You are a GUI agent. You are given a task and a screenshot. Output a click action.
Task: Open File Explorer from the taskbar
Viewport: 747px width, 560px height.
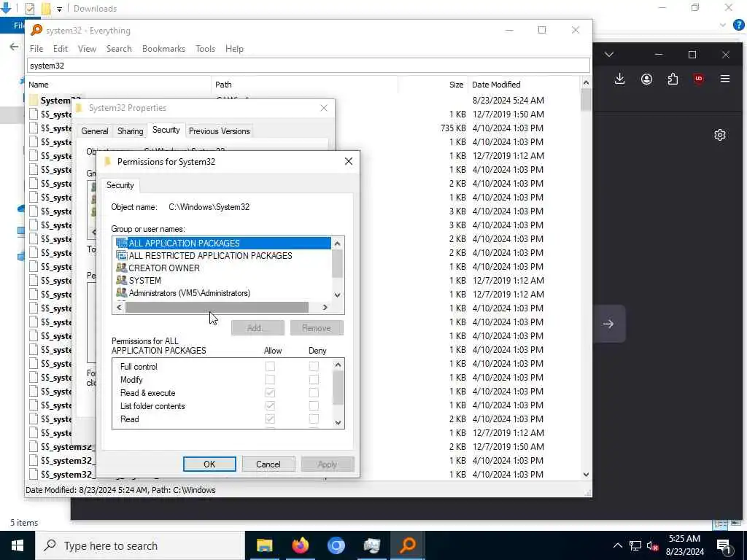tap(264, 545)
